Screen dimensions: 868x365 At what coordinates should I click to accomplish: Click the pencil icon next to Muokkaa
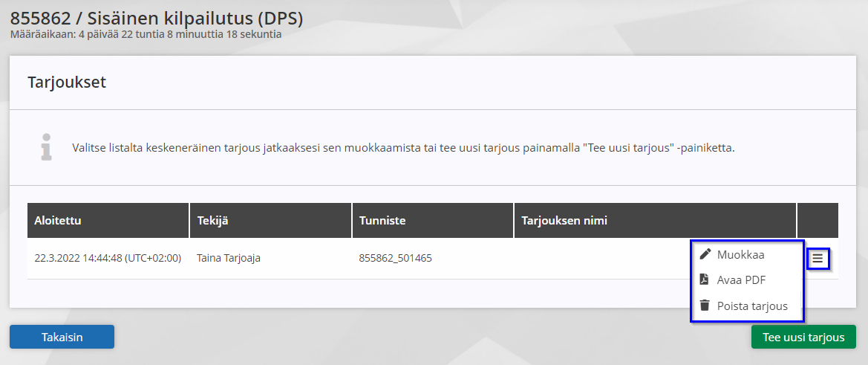click(705, 254)
